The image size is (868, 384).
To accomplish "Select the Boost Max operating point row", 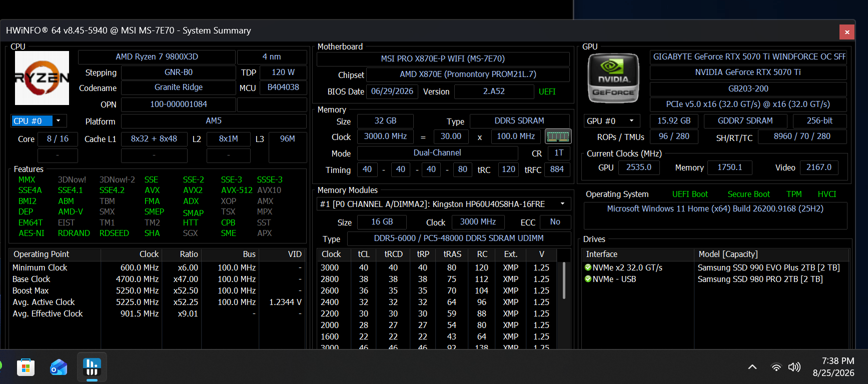I will (157, 291).
